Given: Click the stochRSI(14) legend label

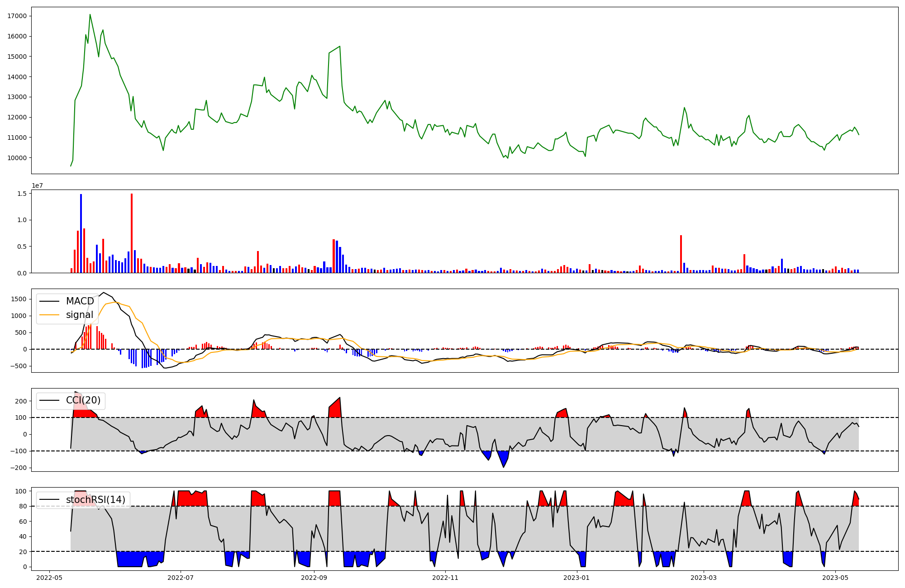Looking at the screenshot, I should click(x=95, y=499).
